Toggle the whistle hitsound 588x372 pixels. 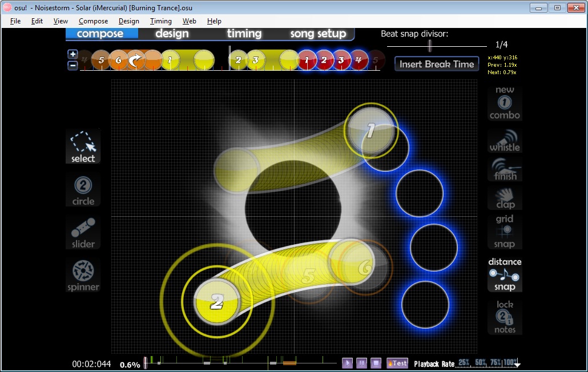click(505, 140)
